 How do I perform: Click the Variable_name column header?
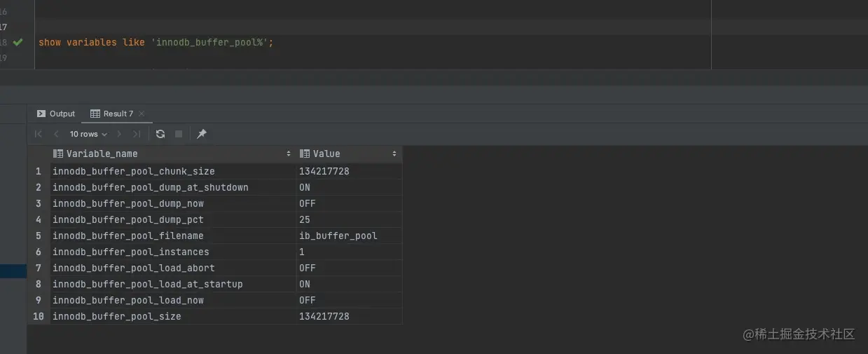[x=172, y=154]
